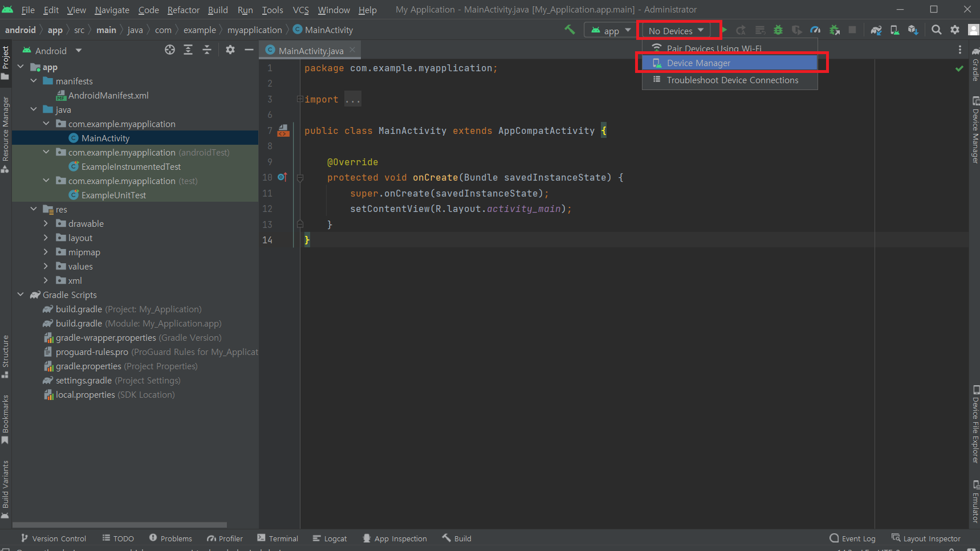Open the Layout Inspector
Image resolution: width=980 pixels, height=551 pixels.
(x=926, y=538)
